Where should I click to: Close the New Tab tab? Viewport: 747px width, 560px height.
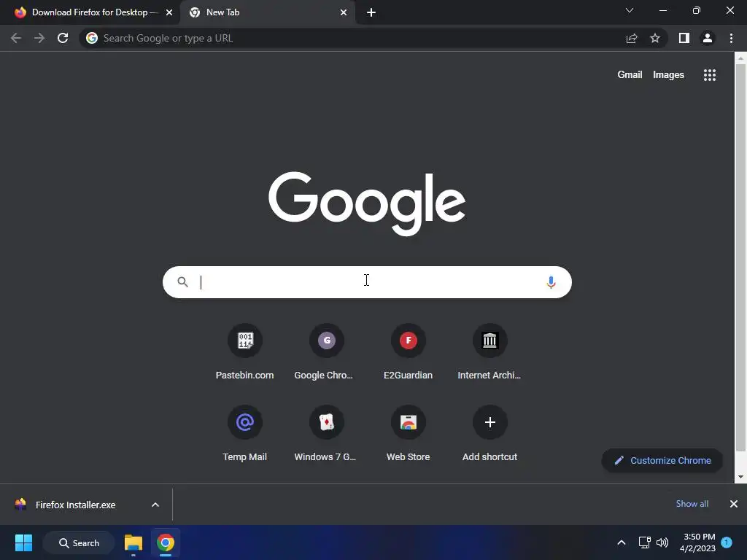point(344,12)
